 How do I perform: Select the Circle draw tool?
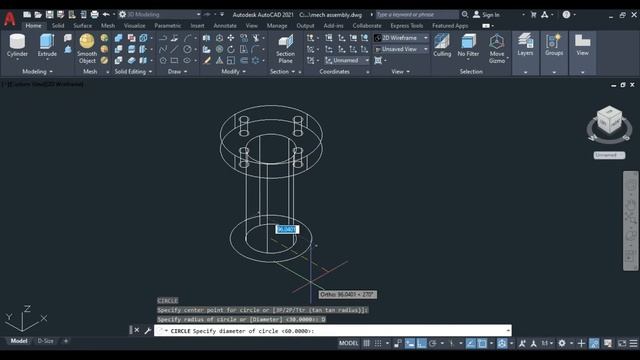click(187, 49)
